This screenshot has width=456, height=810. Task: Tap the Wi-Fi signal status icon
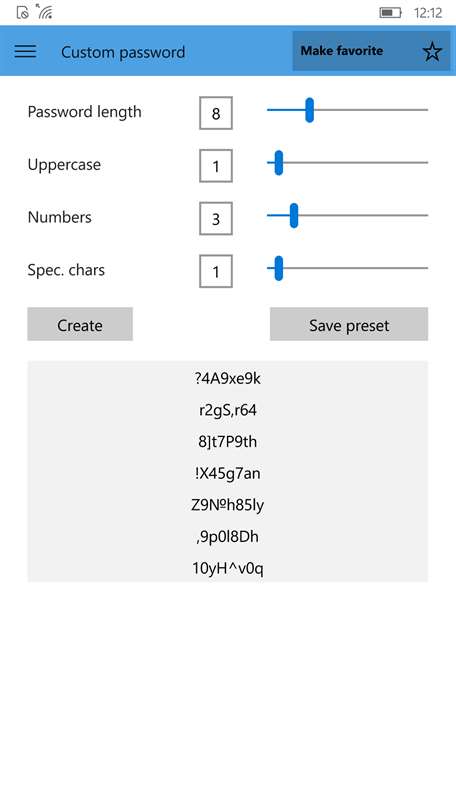44,12
